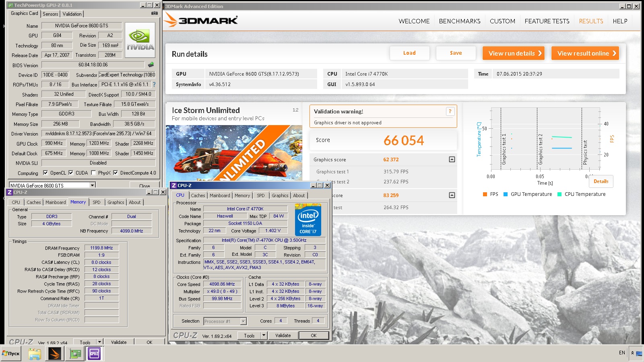Open the BENCHMARKS menu in 3DMark
Viewport: 644px width, 362px height.
[x=460, y=21]
